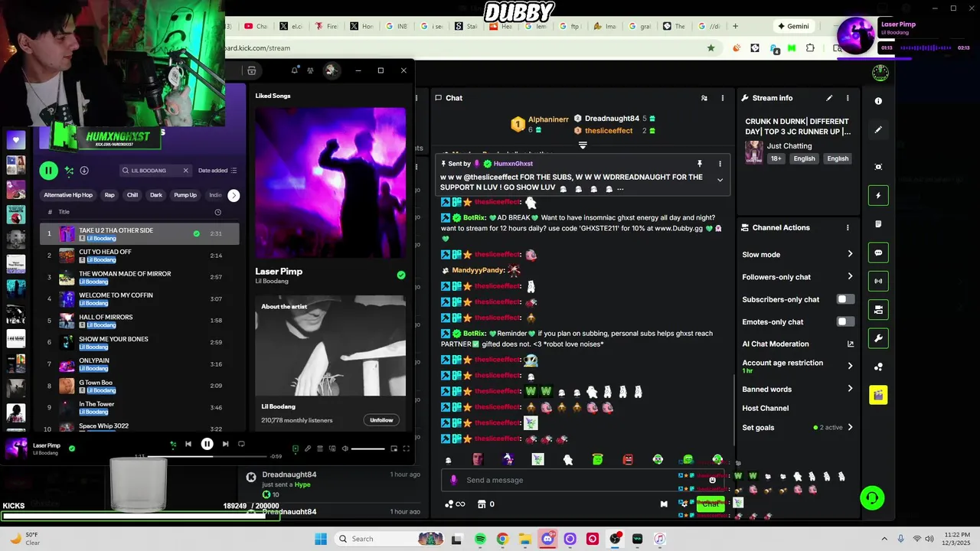This screenshot has width=980, height=551.
Task: Click the info icon in right sidebar
Action: coord(878,101)
